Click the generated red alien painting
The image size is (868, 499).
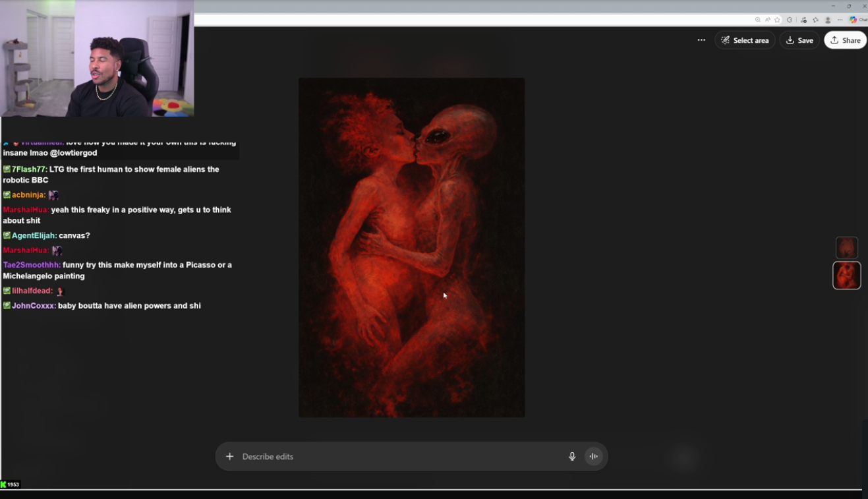pyautogui.click(x=412, y=247)
